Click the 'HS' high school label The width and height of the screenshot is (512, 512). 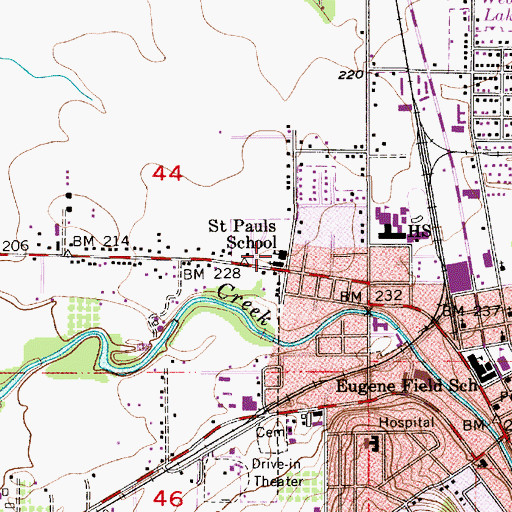419,230
